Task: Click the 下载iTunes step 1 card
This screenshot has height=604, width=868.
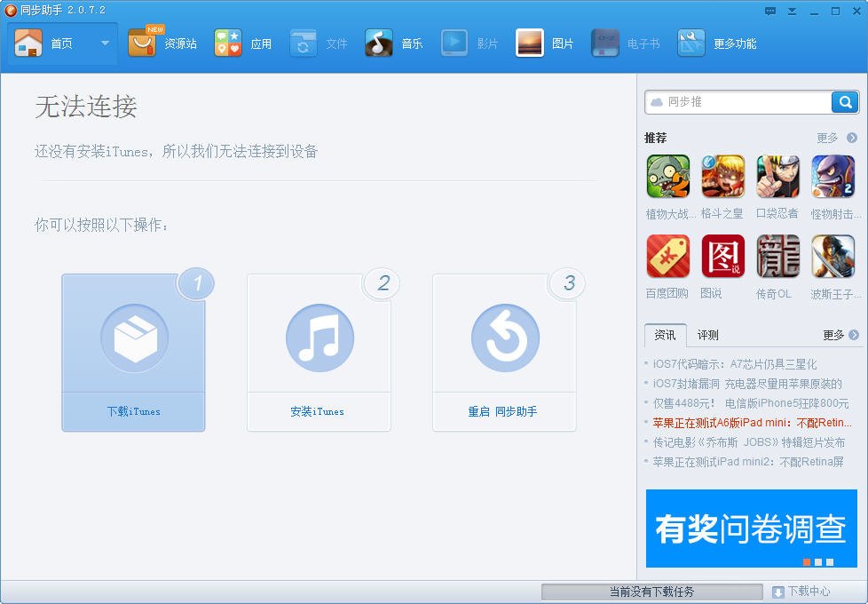Action: (x=133, y=353)
